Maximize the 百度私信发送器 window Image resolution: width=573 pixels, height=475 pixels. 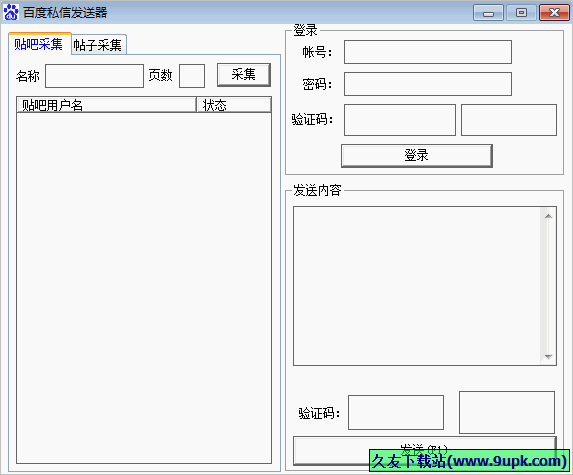click(x=521, y=13)
